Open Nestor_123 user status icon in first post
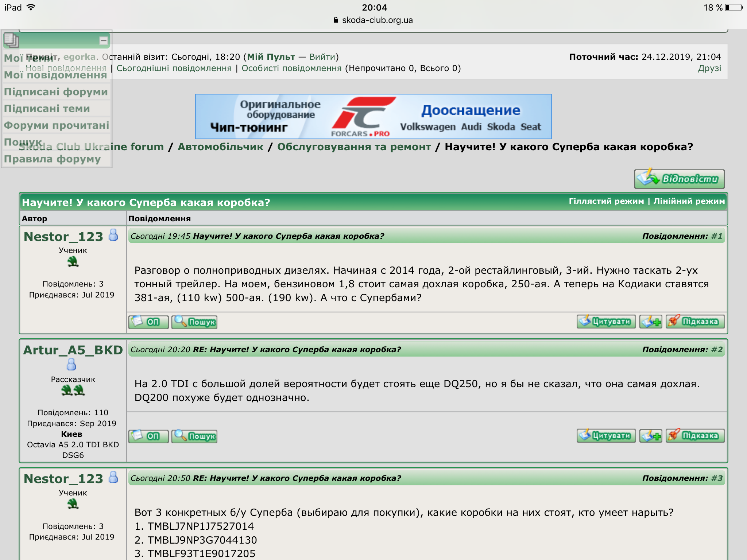The width and height of the screenshot is (747, 560). pyautogui.click(x=113, y=235)
